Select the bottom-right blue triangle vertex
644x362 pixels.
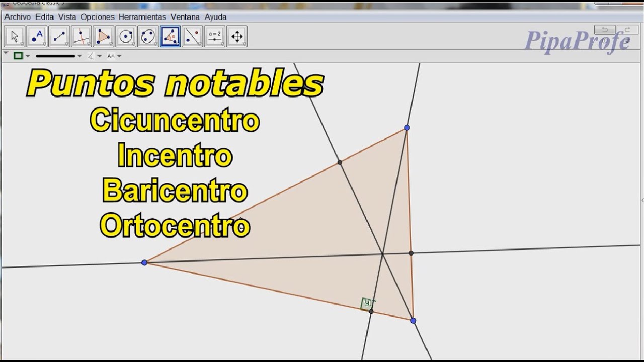point(413,320)
